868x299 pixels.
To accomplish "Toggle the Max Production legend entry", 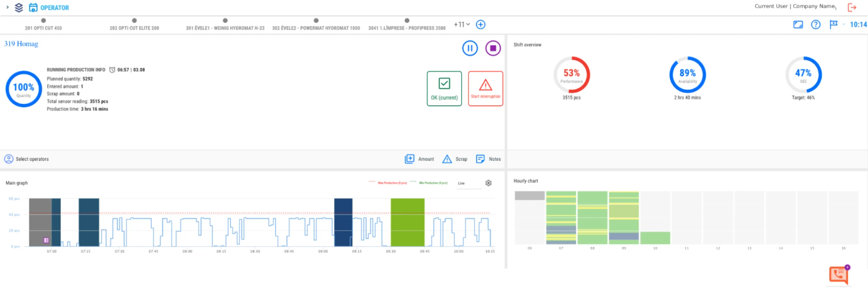I will 387,183.
